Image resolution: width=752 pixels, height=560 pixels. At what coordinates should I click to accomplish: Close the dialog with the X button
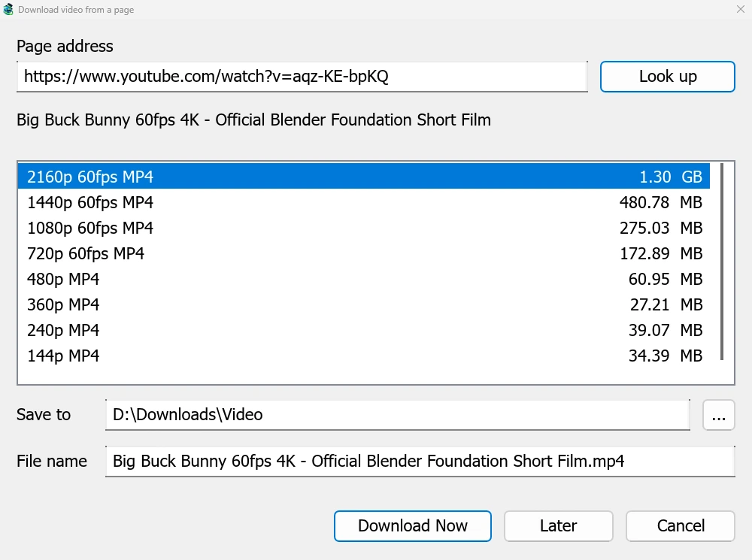tap(741, 9)
